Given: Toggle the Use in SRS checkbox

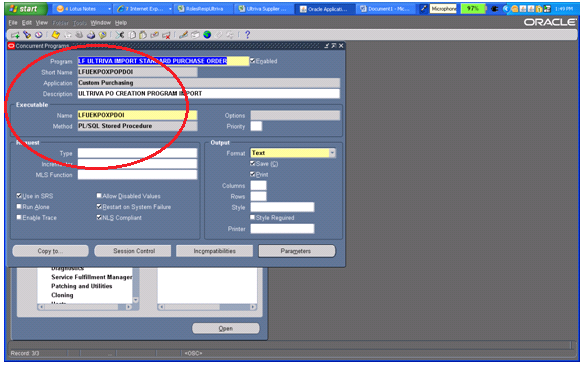Looking at the screenshot, I should coord(19,195).
